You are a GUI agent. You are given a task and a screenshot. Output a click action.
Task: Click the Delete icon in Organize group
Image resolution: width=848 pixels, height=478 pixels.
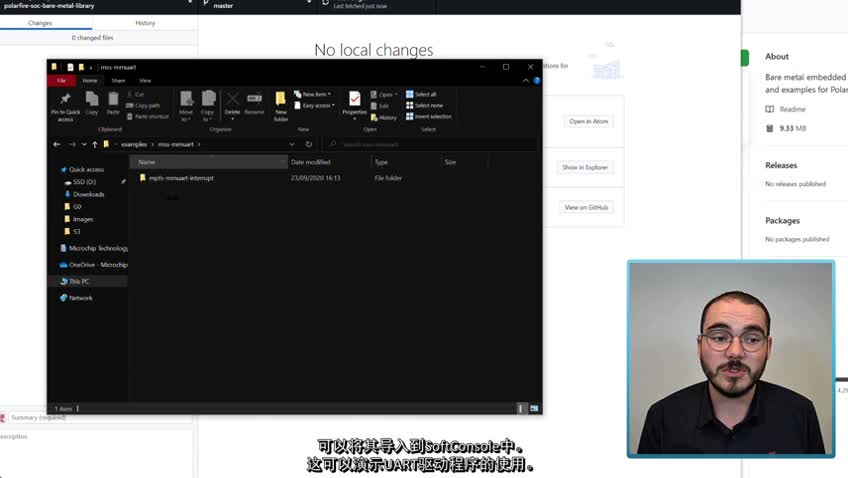(x=232, y=103)
